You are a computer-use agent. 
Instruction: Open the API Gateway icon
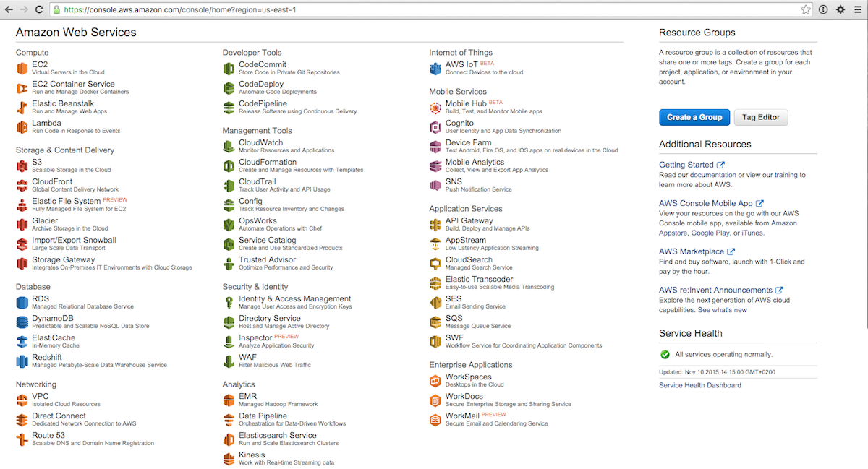coord(435,225)
